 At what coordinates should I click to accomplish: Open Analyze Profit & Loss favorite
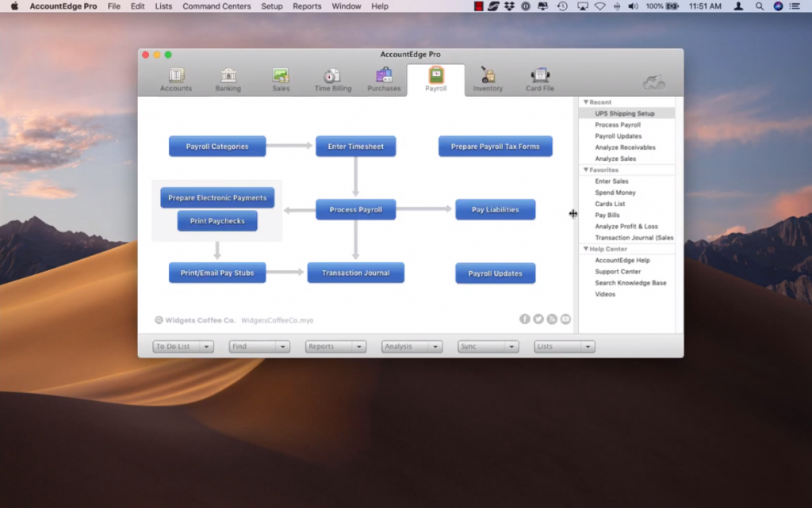pos(626,227)
